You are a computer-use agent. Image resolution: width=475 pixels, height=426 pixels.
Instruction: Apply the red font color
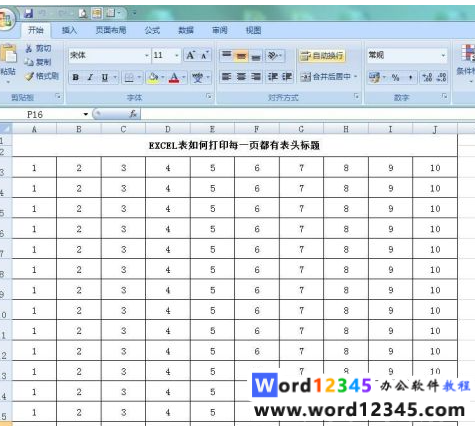pos(174,78)
